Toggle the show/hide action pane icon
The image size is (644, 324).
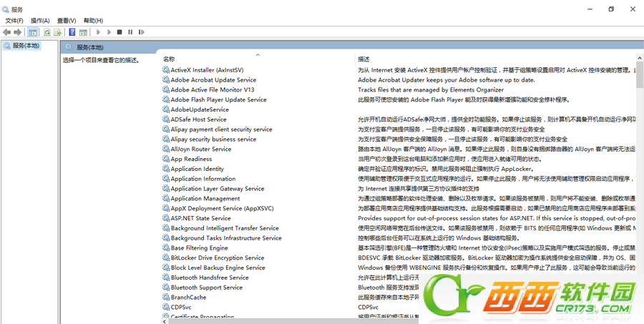(x=83, y=32)
